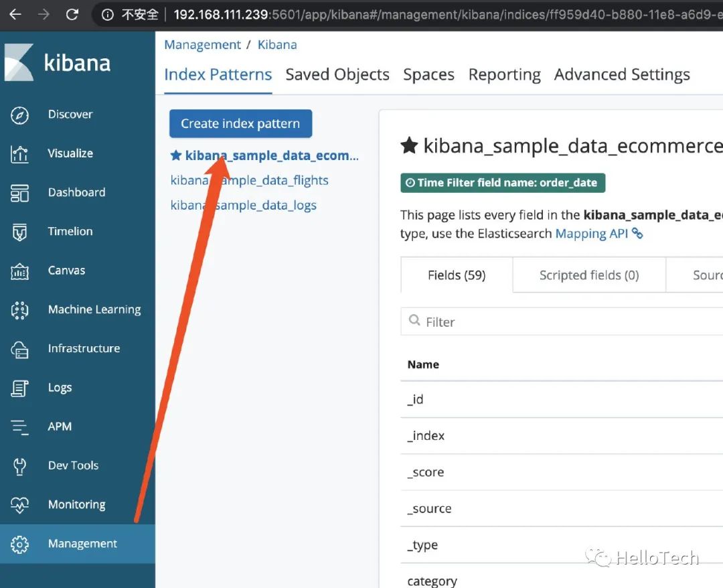The image size is (723, 588).
Task: Switch to Saved Objects tab
Action: coord(337,74)
